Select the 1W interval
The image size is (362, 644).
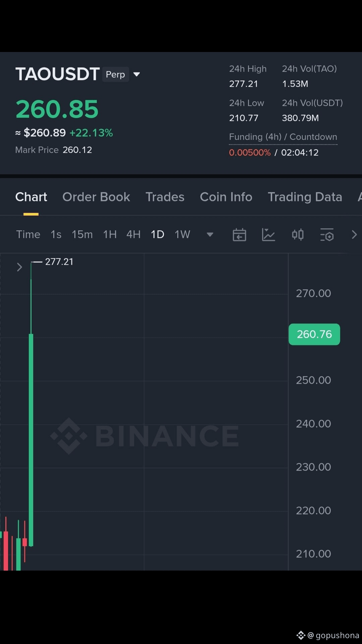(x=182, y=234)
